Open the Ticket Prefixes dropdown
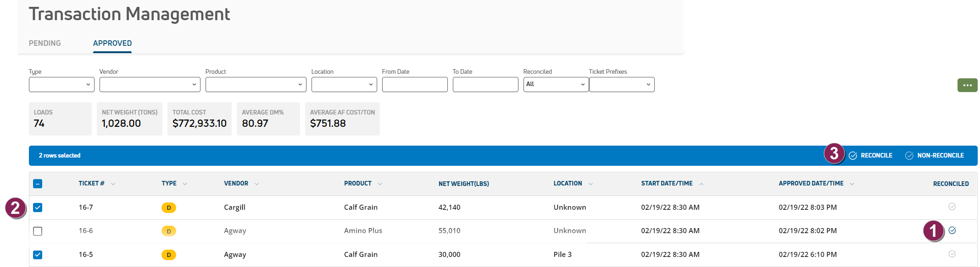980x267 pixels. click(621, 84)
